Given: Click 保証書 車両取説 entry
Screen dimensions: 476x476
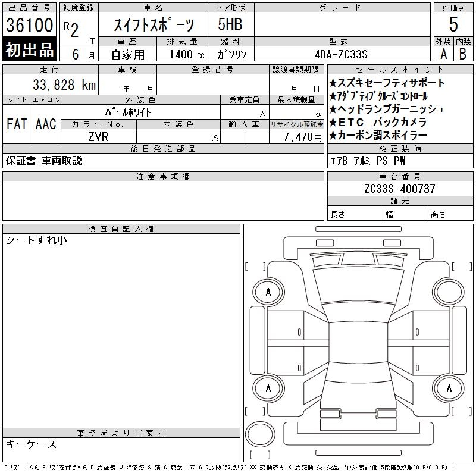Looking at the screenshot, I should [x=44, y=161].
